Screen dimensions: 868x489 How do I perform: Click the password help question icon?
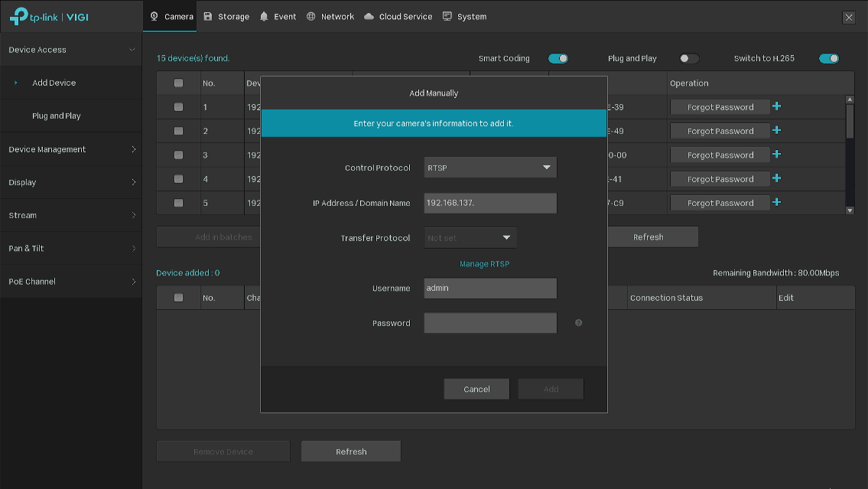click(x=578, y=323)
